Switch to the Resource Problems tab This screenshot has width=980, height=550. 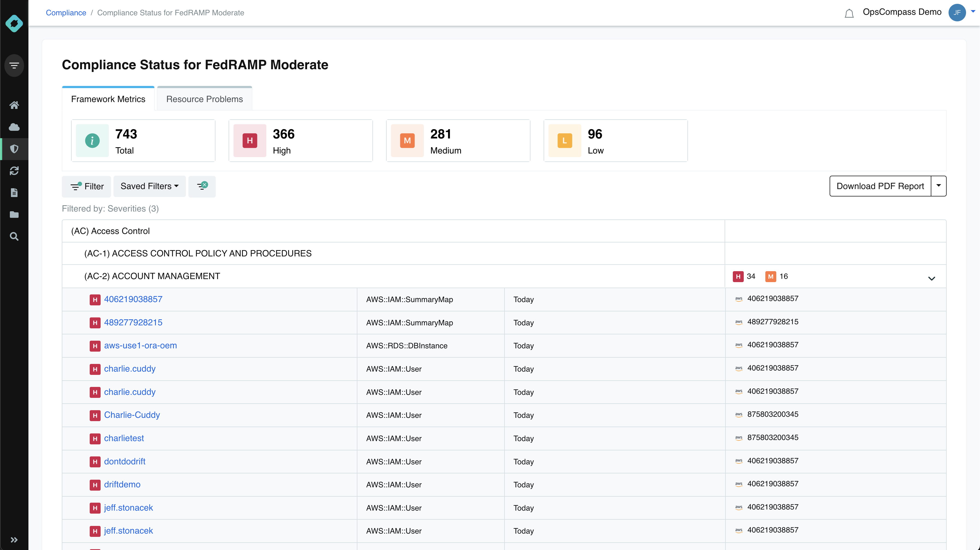click(x=204, y=99)
